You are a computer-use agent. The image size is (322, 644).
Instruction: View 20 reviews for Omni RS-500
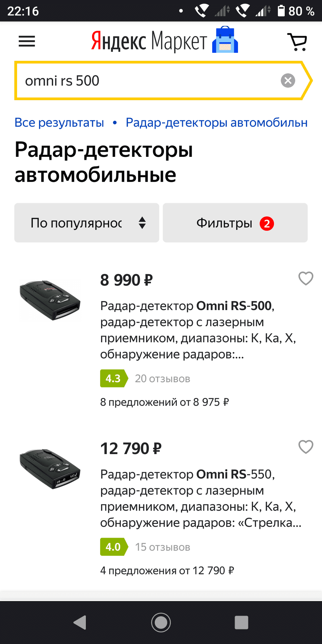[162, 379]
